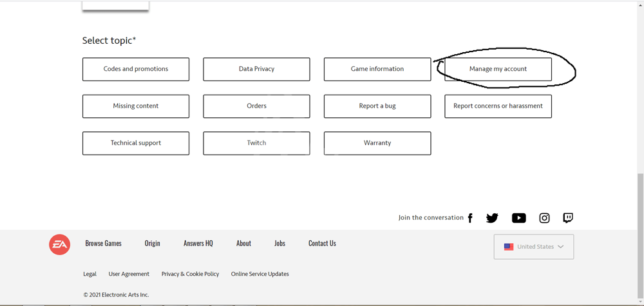This screenshot has width=644, height=306.
Task: Click the United States flag icon
Action: pyautogui.click(x=509, y=247)
